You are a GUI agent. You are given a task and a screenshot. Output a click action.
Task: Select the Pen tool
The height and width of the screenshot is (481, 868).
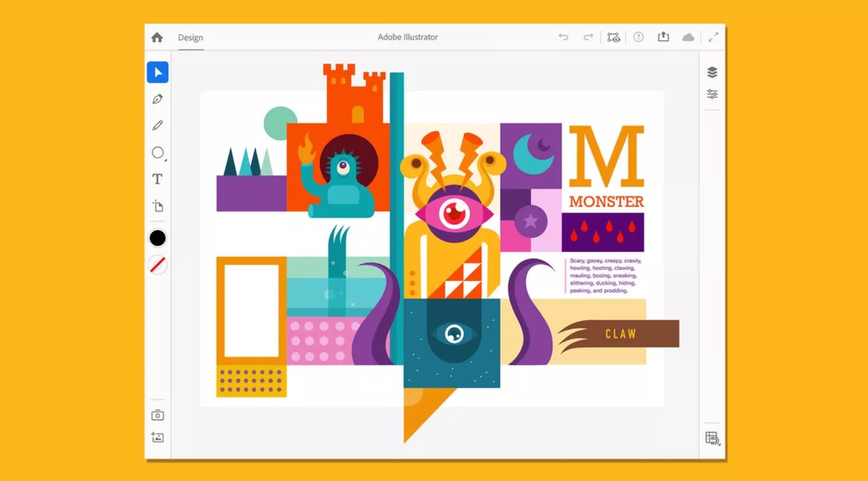[x=158, y=99]
